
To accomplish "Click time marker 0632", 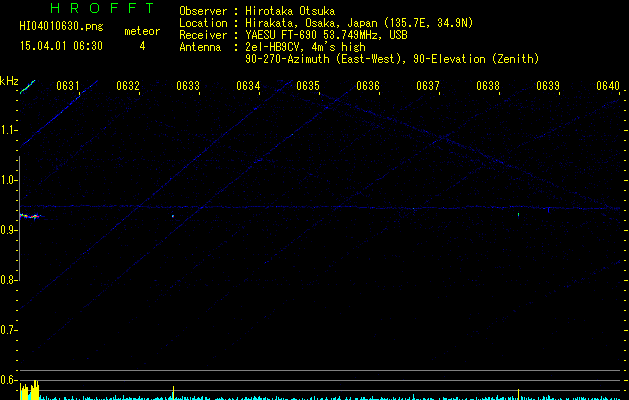I will tap(128, 86).
